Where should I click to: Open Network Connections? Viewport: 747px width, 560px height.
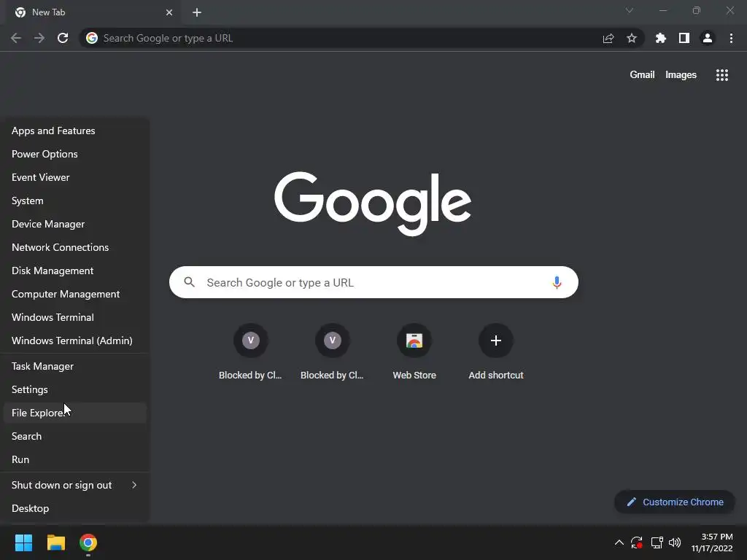coord(75,247)
